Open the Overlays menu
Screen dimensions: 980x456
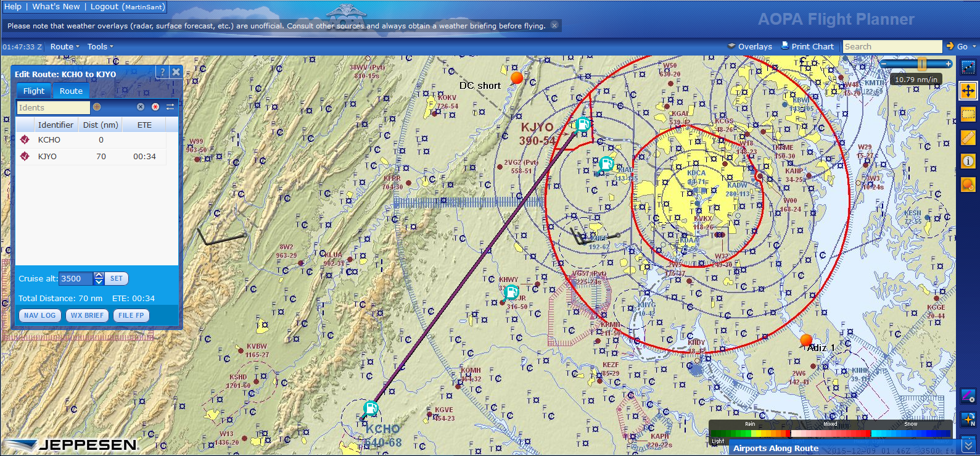tap(749, 47)
